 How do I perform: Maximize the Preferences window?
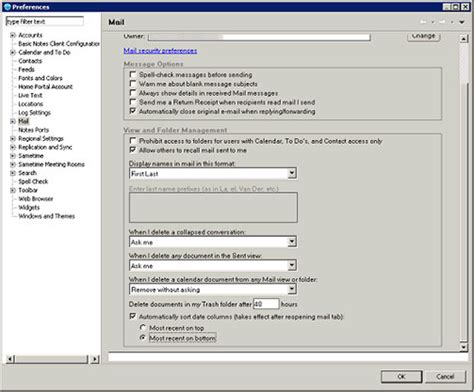tap(456, 7)
